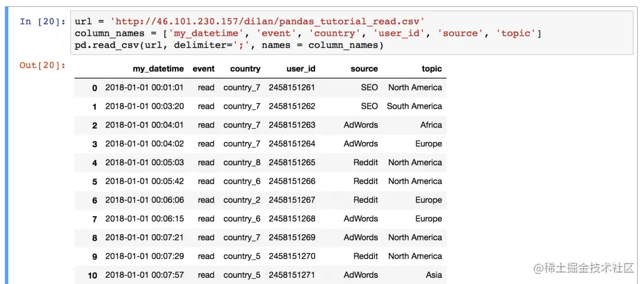
Task: Click user_id 2458151269
Action: (x=292, y=238)
